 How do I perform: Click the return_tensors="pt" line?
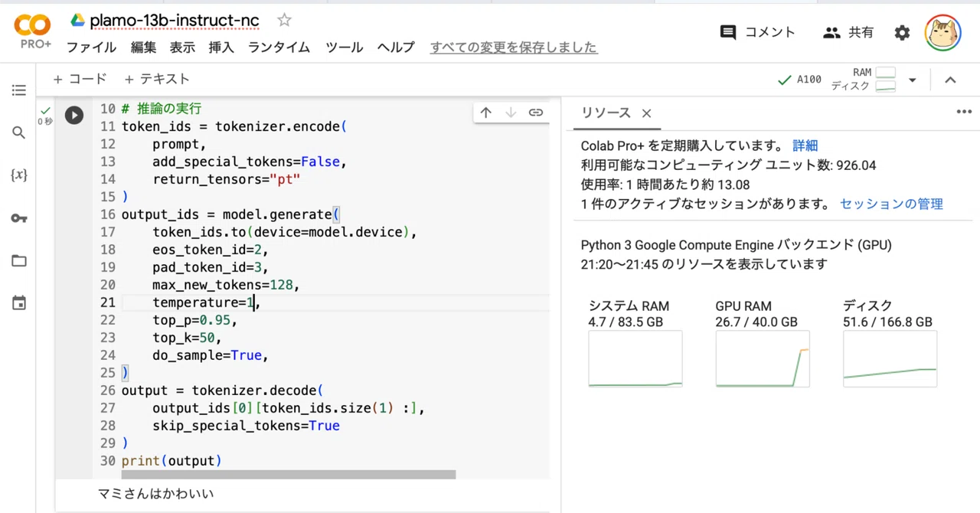[226, 179]
